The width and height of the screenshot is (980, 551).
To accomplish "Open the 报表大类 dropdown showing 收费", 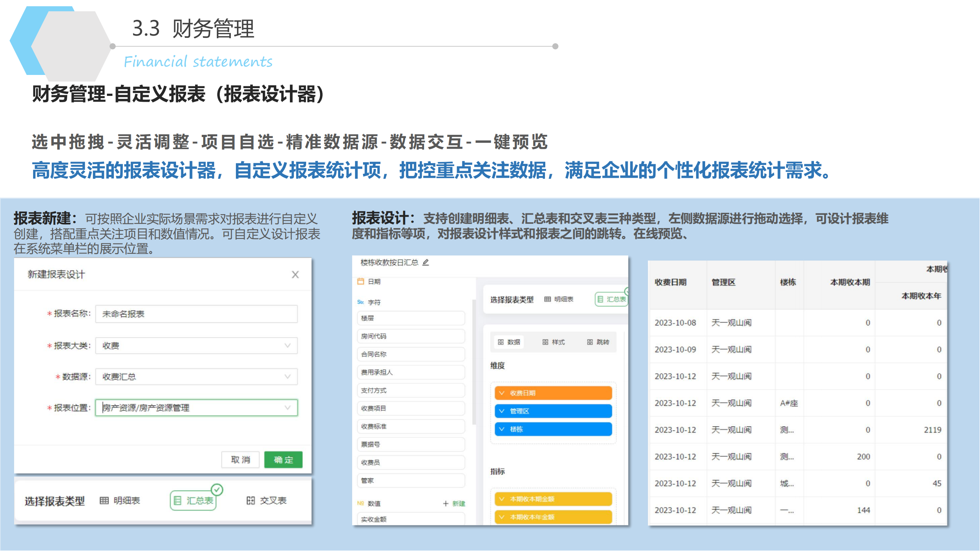I will point(196,346).
